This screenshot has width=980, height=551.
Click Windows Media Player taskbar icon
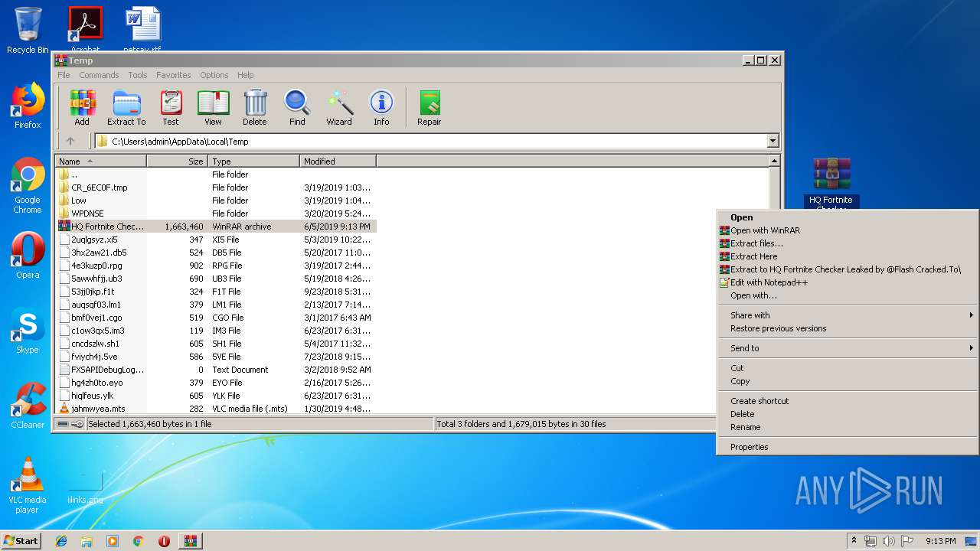pyautogui.click(x=113, y=541)
